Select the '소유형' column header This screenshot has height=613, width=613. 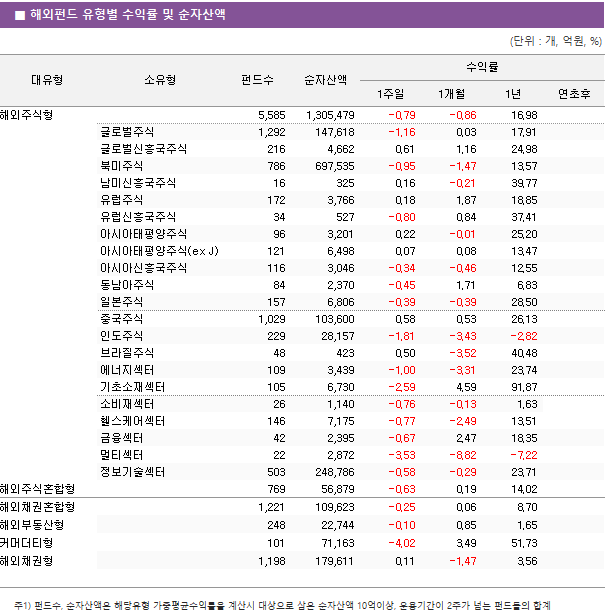160,80
